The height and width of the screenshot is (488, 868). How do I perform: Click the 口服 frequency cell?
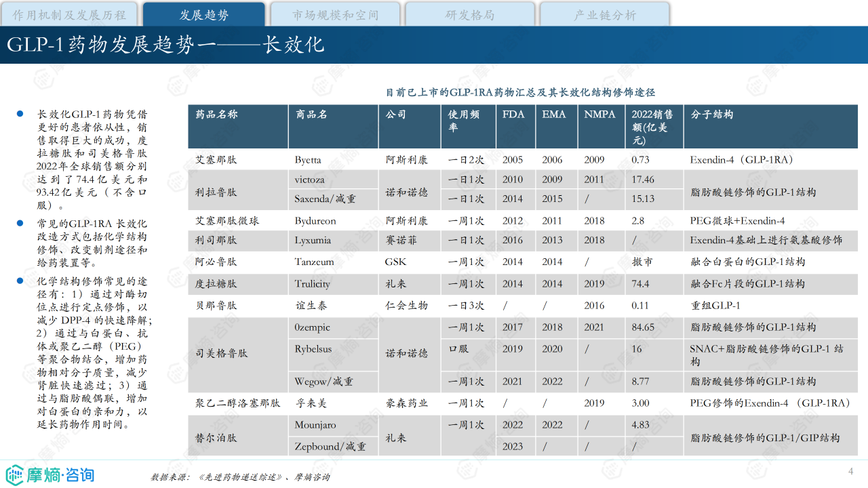469,354
